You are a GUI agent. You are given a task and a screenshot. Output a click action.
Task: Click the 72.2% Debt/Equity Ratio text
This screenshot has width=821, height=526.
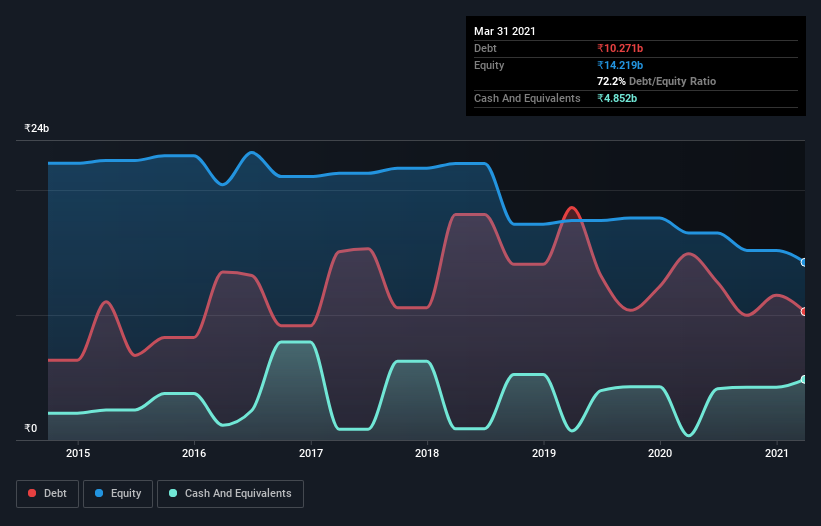tap(657, 81)
